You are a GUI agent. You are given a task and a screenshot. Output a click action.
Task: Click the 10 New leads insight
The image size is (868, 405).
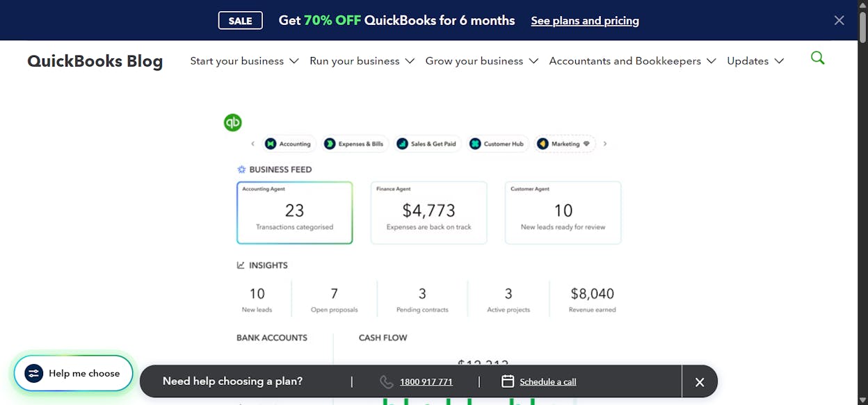coord(257,299)
